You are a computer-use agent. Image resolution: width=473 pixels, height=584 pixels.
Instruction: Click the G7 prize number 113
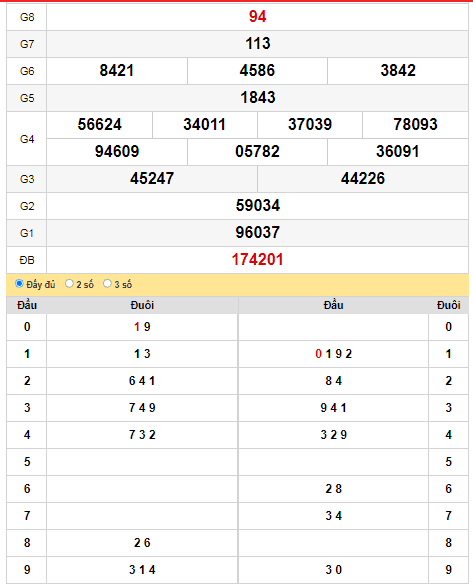click(257, 44)
